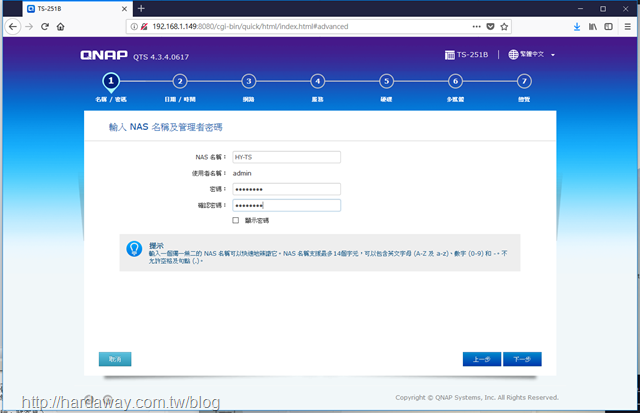Toggle the sidebar icon in toolbar

tap(608, 27)
